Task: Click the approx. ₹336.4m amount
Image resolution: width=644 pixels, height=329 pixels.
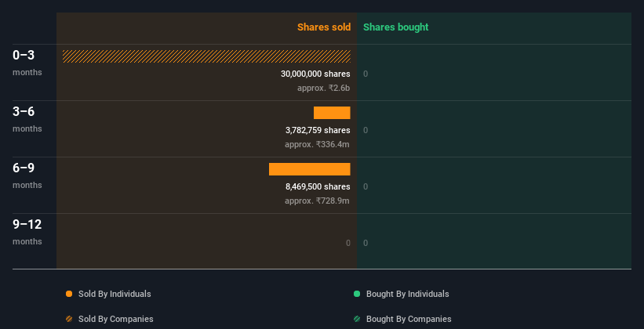Action: [317, 144]
